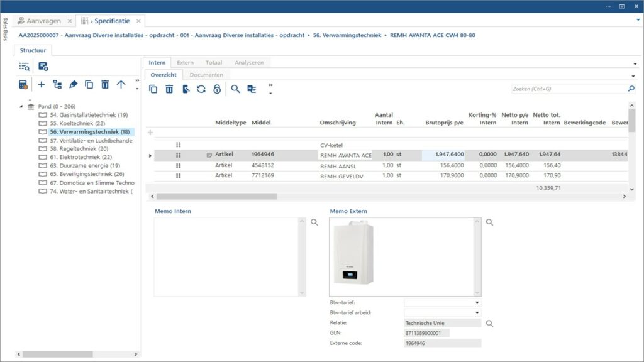Click the plus icon to add a structure item

pos(42,84)
